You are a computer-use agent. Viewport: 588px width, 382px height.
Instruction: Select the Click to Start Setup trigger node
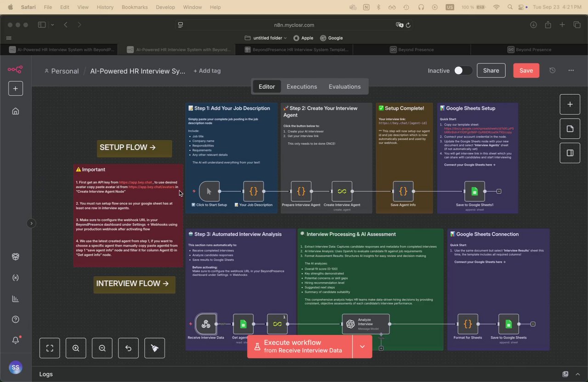(209, 191)
